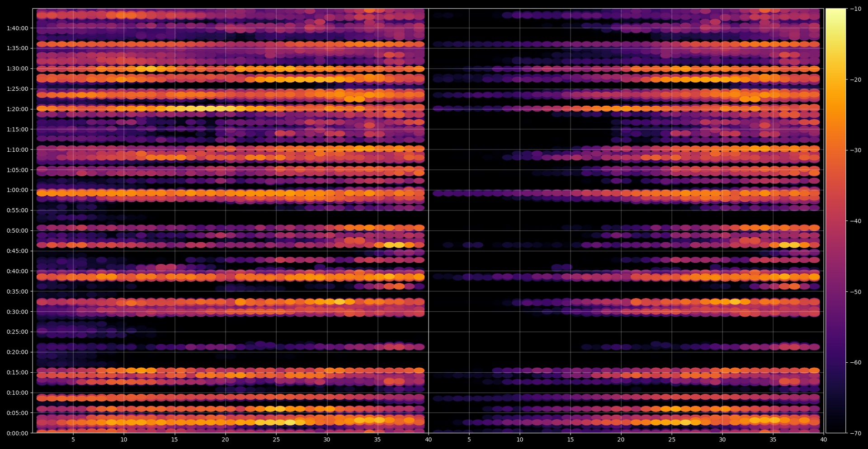The width and height of the screenshot is (868, 449).
Task: Select the 1:20:00 tick label
Action: coord(17,109)
